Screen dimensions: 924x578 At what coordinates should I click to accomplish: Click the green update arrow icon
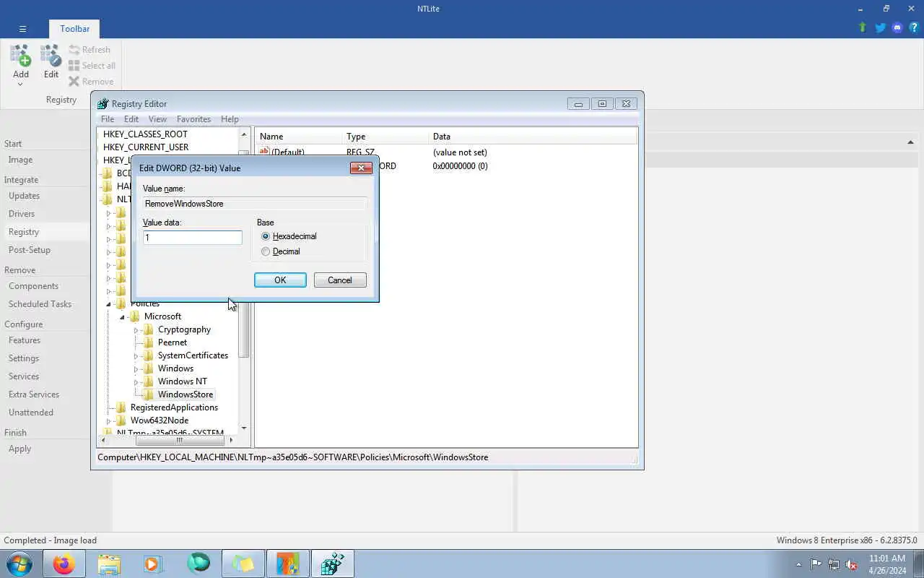pos(863,27)
